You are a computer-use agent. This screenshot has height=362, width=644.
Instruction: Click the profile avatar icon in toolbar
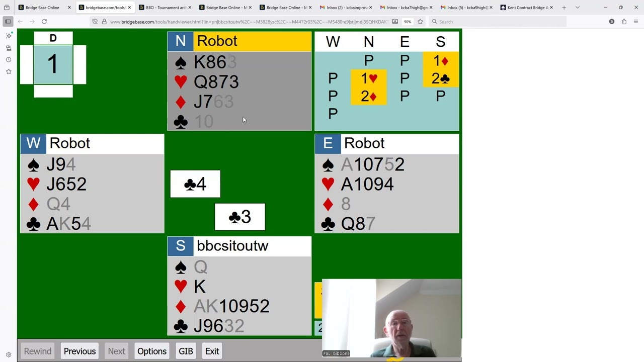[x=612, y=22]
